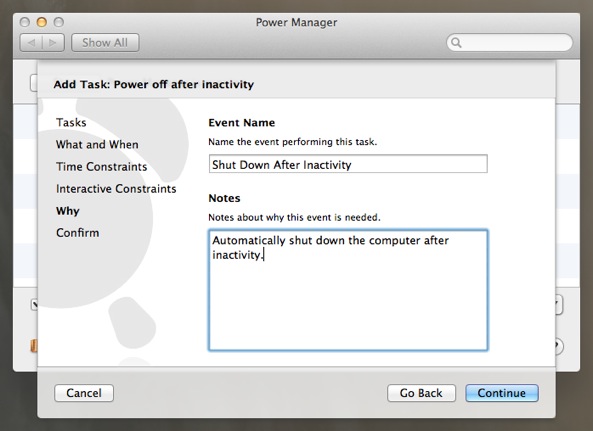Image resolution: width=593 pixels, height=431 pixels.
Task: Click the Continue button
Action: [x=501, y=393]
